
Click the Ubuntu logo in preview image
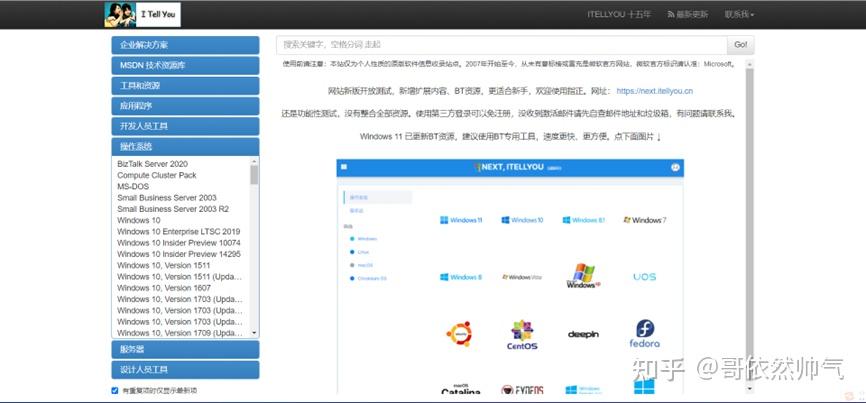(460, 334)
